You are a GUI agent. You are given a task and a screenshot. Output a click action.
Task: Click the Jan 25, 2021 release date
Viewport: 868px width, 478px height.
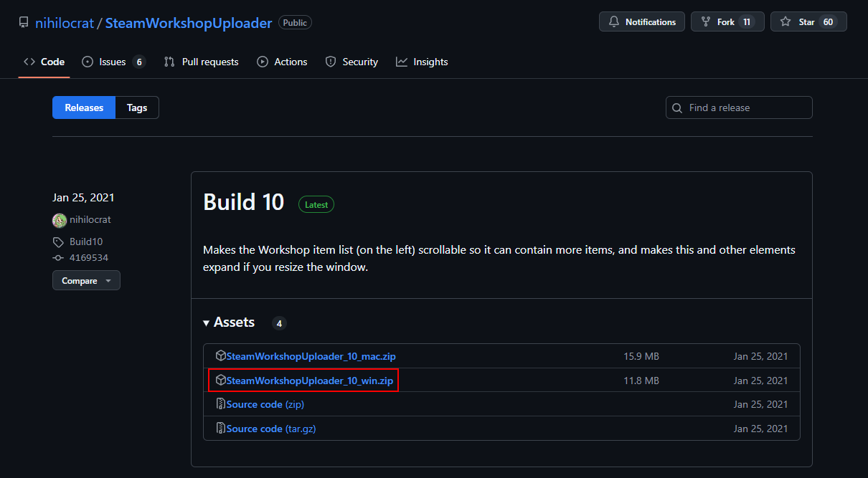coord(83,198)
